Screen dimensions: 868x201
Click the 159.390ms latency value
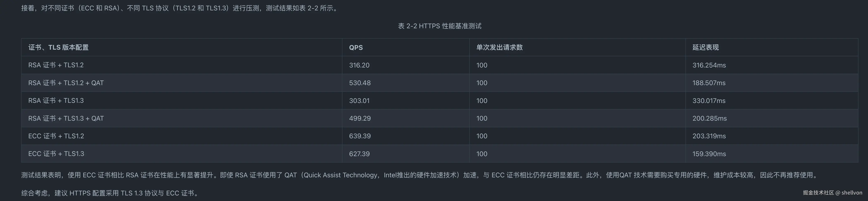pos(709,154)
